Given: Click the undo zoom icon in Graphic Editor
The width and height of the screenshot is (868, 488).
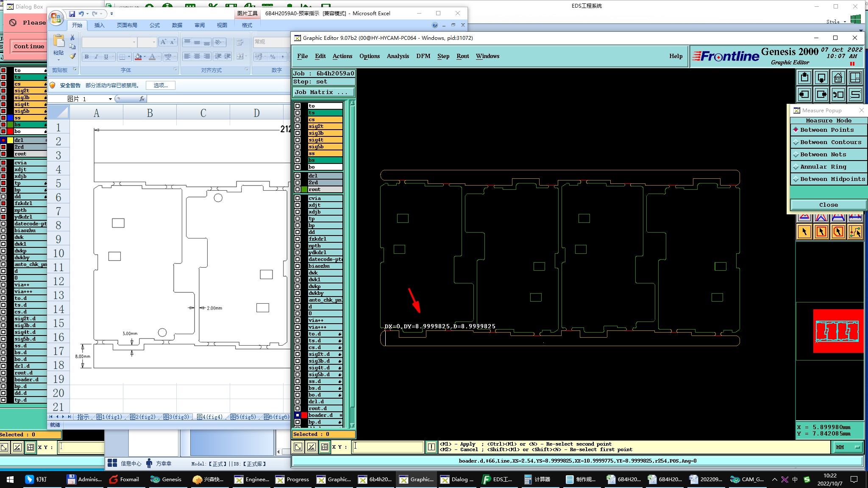Looking at the screenshot, I should (838, 94).
